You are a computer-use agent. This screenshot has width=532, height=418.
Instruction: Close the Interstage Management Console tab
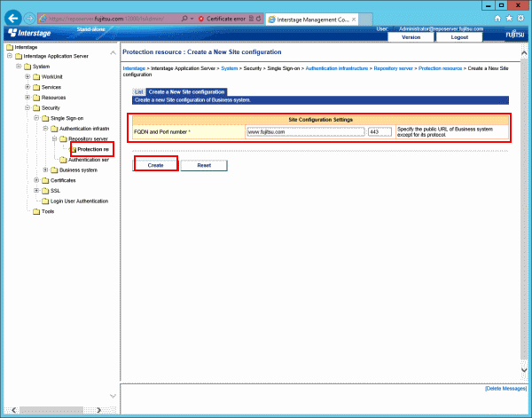[x=354, y=20]
